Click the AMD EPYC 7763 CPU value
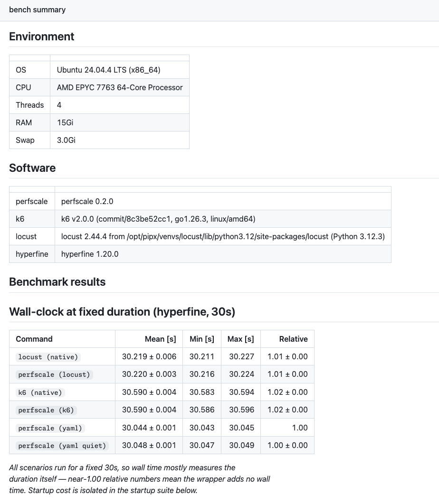This screenshot has width=439, height=504. pos(120,87)
